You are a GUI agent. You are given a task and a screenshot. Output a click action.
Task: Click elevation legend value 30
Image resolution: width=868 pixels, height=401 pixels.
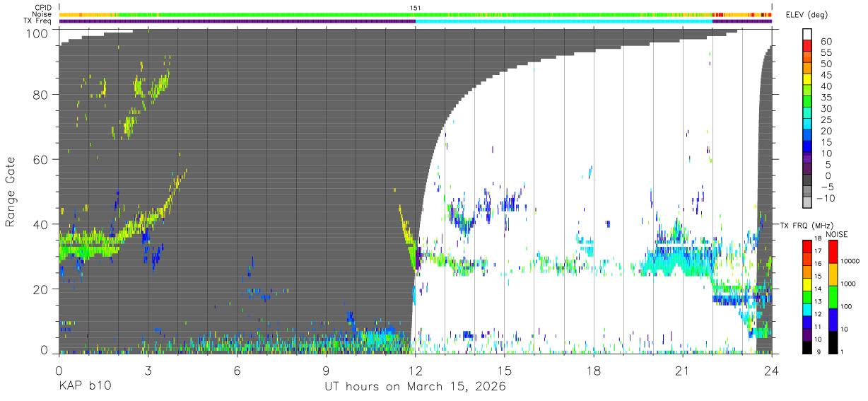826,108
